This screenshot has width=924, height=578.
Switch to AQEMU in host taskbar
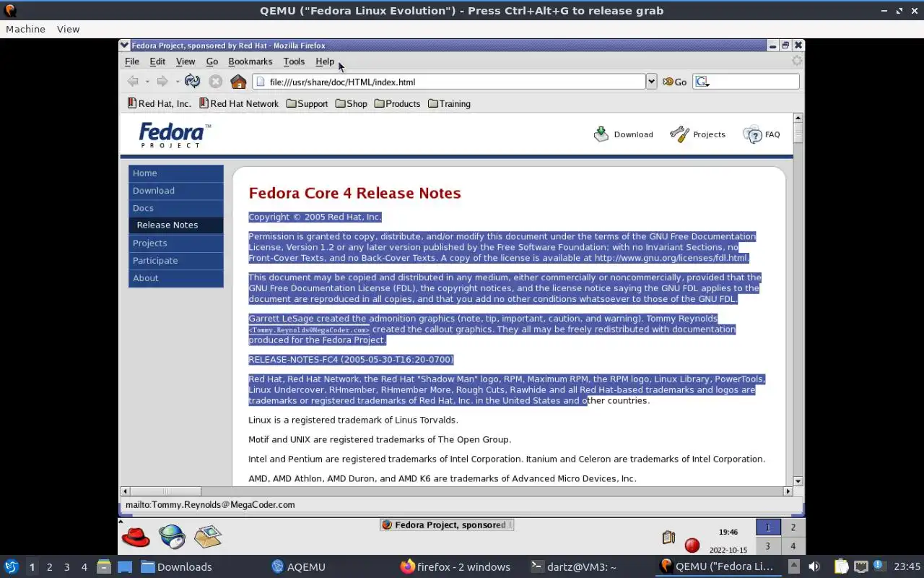click(x=298, y=567)
